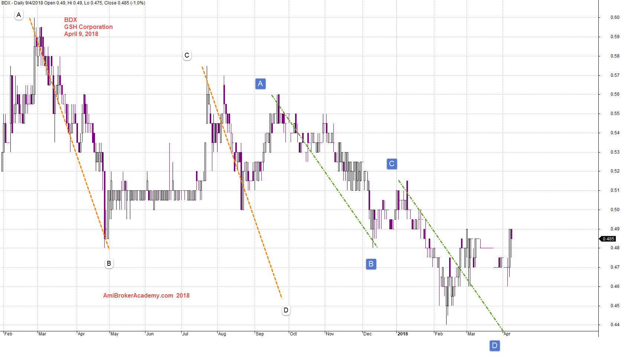This screenshot has width=621, height=364.
Task: Click the 'GSH Corporation' red title text
Action: tap(88, 27)
